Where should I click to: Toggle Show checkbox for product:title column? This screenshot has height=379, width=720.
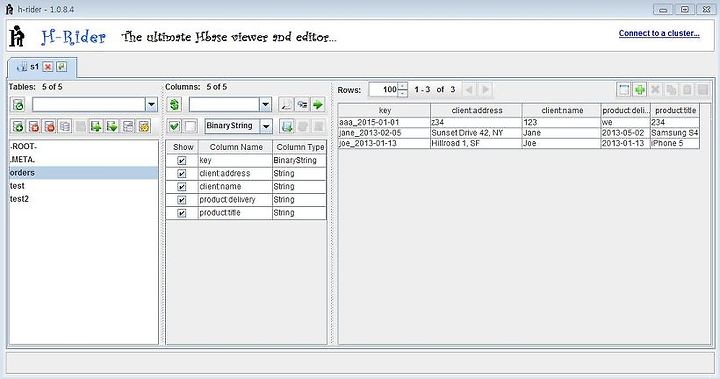[182, 213]
